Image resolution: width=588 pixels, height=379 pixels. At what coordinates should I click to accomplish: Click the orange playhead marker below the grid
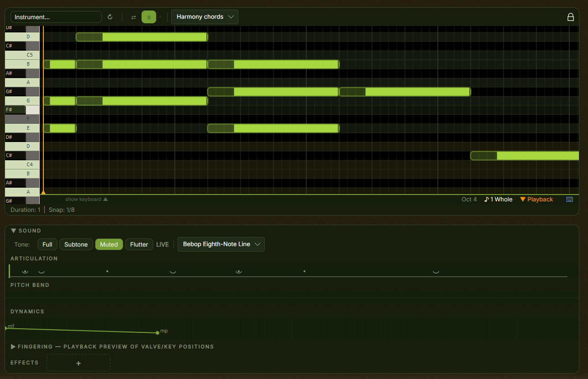point(43,193)
